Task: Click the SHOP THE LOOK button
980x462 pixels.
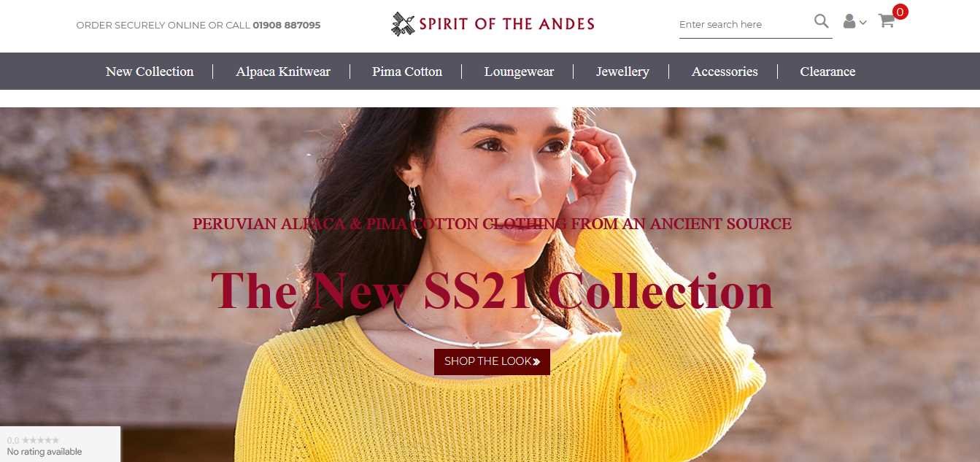Action: tap(492, 361)
